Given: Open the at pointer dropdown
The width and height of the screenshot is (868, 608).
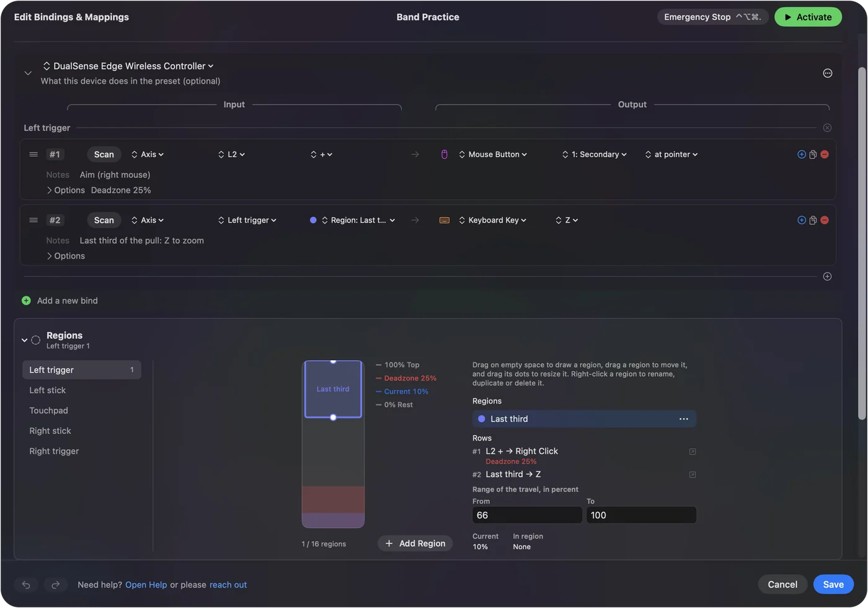Looking at the screenshot, I should (x=671, y=154).
